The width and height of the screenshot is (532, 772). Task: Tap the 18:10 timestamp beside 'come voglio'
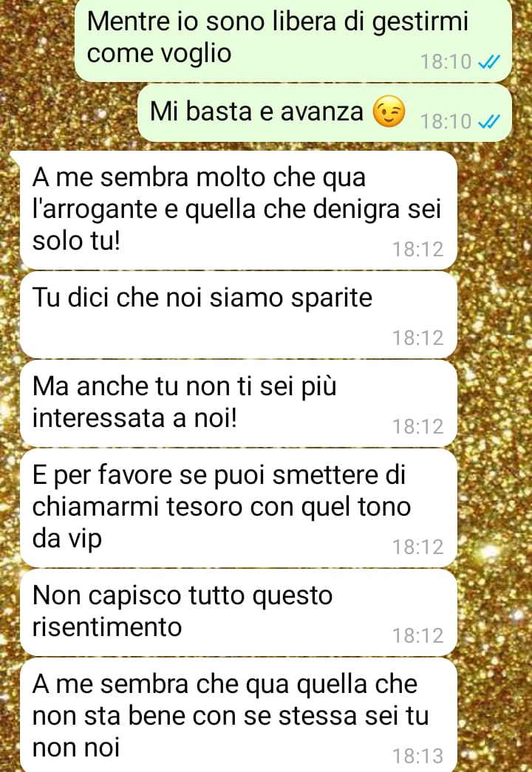[446, 61]
